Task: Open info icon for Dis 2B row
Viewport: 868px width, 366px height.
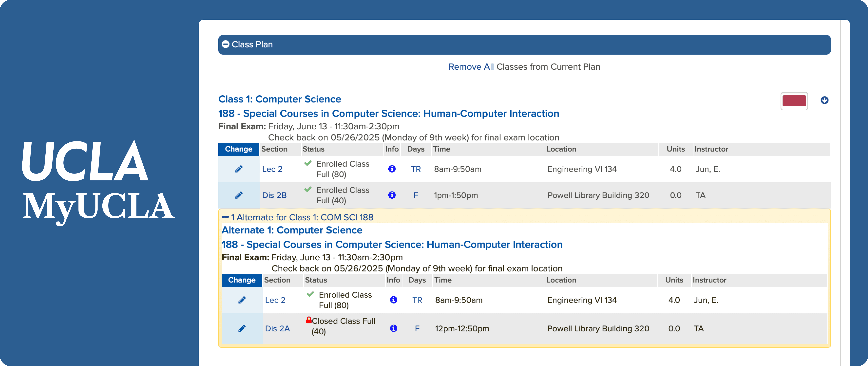Action: (x=392, y=195)
